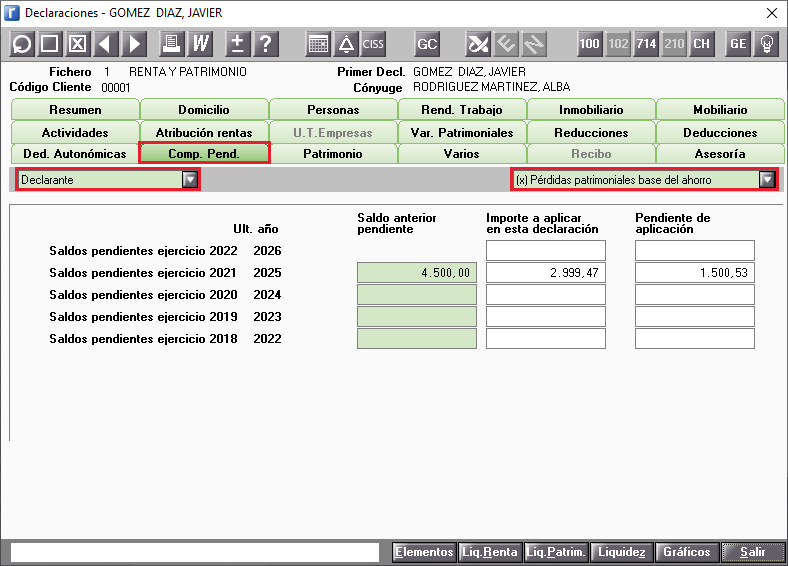Open help with the question mark icon
Image resolution: width=788 pixels, height=566 pixels.
[x=266, y=44]
